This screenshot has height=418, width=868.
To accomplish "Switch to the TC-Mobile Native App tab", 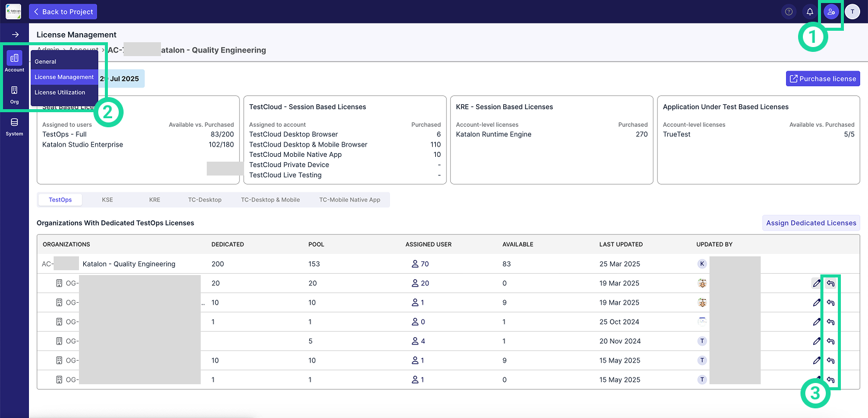I will click(350, 200).
